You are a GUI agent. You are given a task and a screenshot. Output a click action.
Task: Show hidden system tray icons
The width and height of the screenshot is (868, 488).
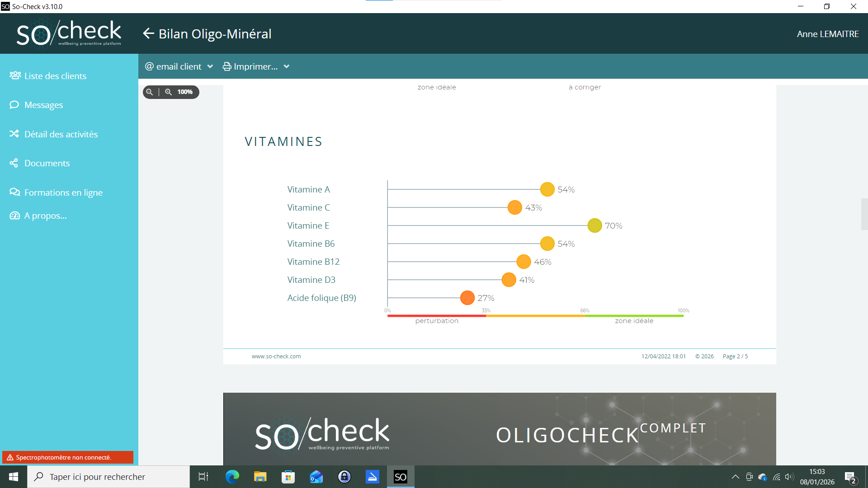(735, 477)
